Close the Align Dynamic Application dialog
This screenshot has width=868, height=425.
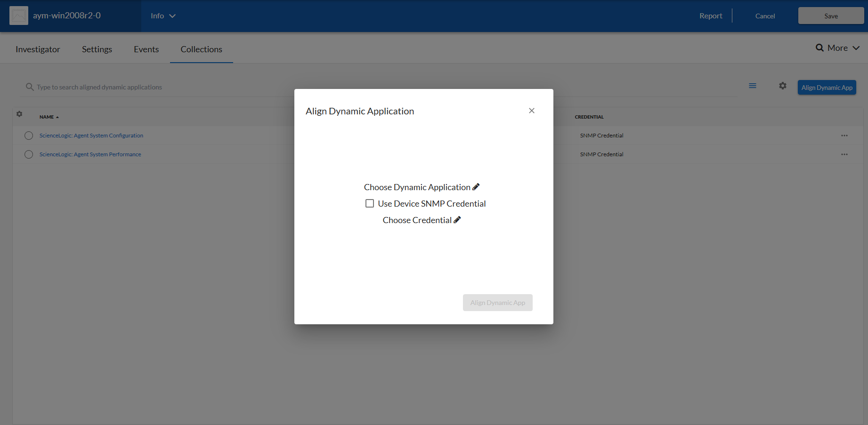[x=531, y=111]
